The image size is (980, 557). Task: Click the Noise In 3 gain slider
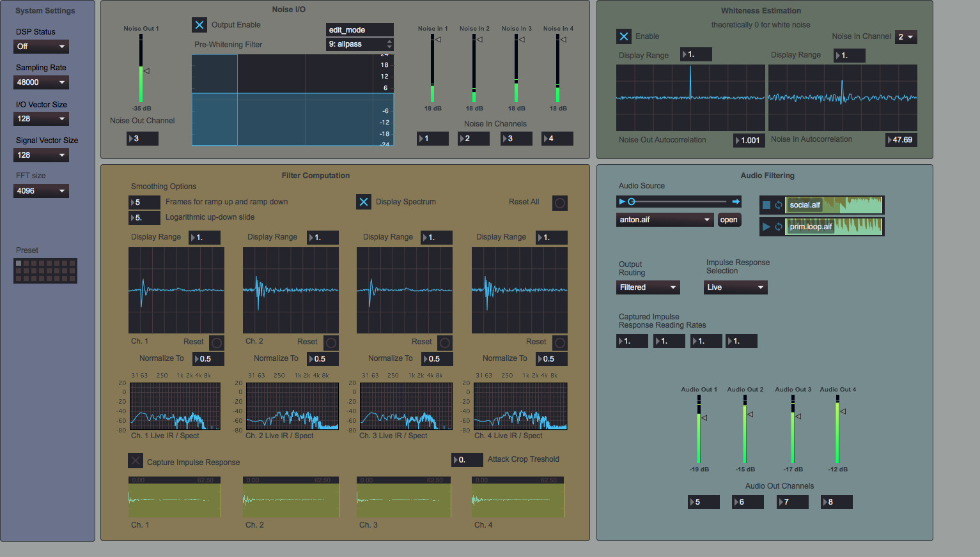click(518, 68)
